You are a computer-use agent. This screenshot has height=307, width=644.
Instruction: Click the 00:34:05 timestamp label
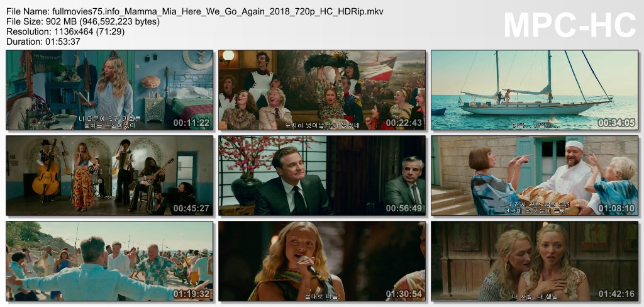pyautogui.click(x=616, y=123)
